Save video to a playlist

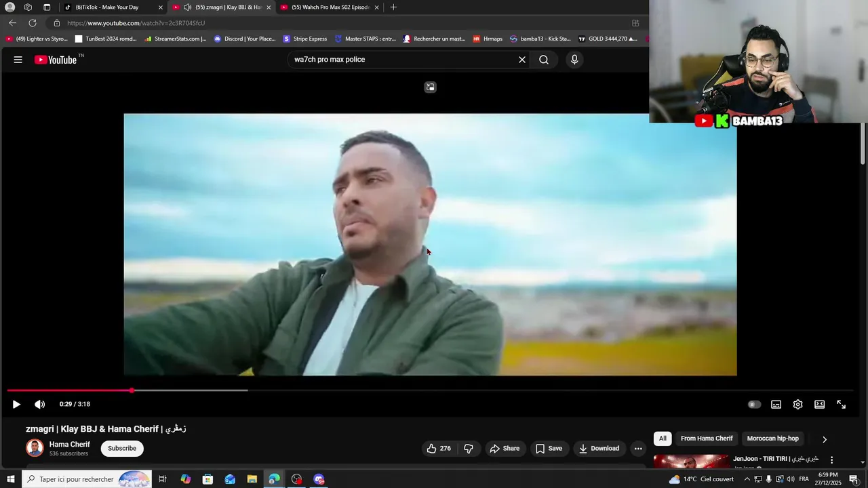[x=549, y=448]
